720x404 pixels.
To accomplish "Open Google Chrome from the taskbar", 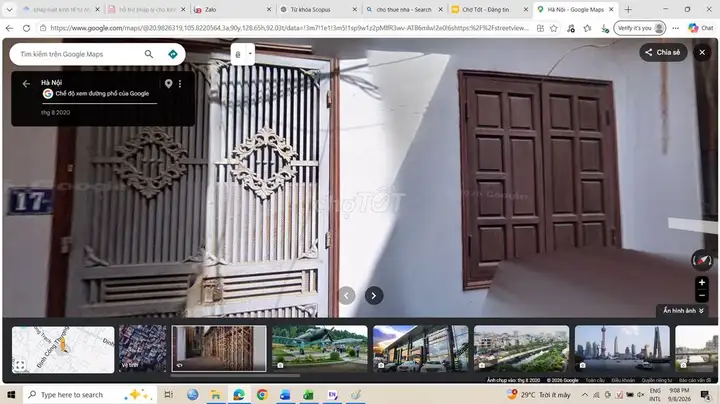I will 262,395.
